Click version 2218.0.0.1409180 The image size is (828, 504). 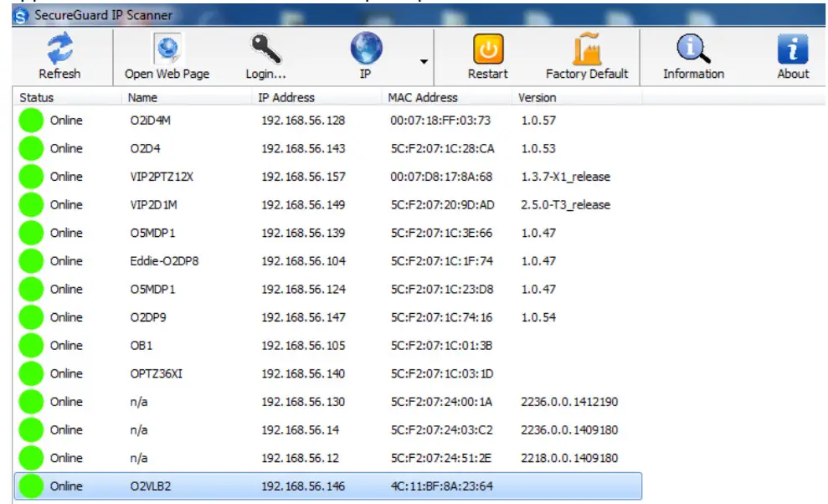[569, 458]
